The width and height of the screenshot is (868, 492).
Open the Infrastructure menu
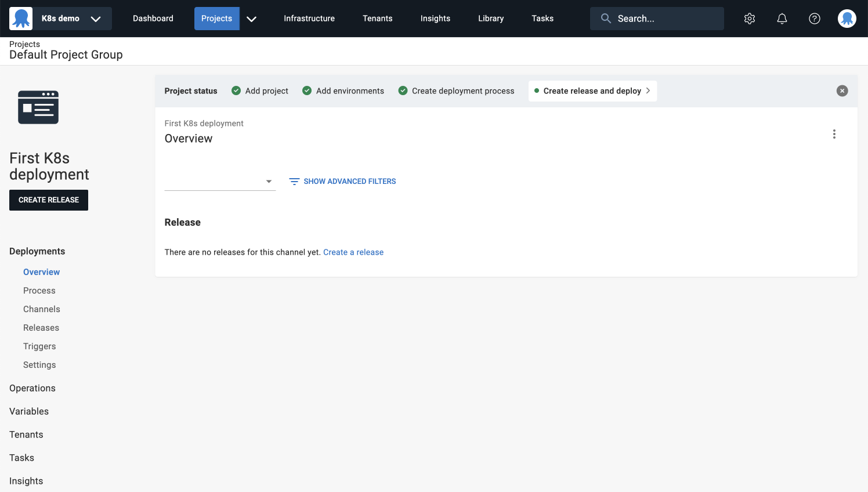pos(309,18)
